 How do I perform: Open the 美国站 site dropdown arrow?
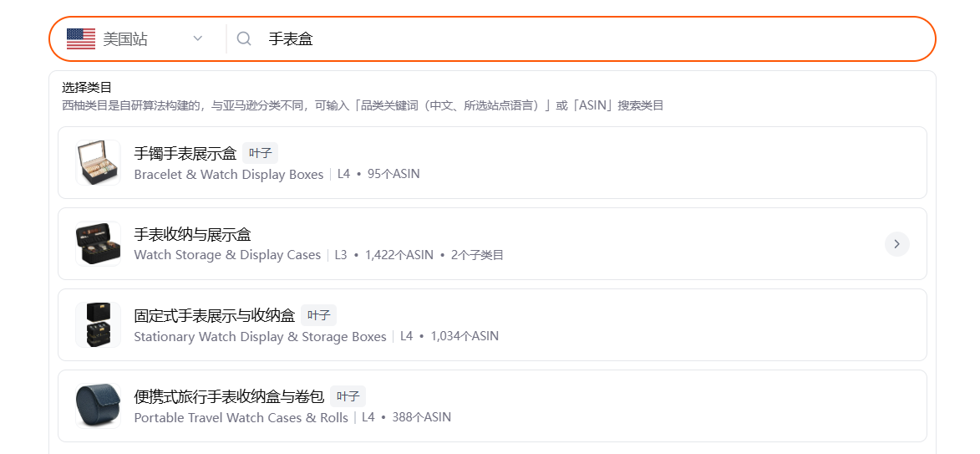tap(198, 38)
